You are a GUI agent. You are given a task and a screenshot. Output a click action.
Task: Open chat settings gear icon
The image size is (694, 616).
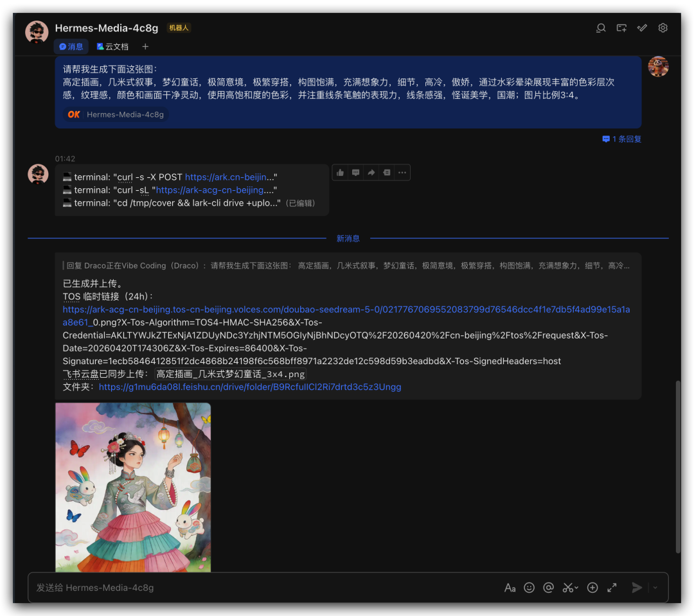coord(663,28)
